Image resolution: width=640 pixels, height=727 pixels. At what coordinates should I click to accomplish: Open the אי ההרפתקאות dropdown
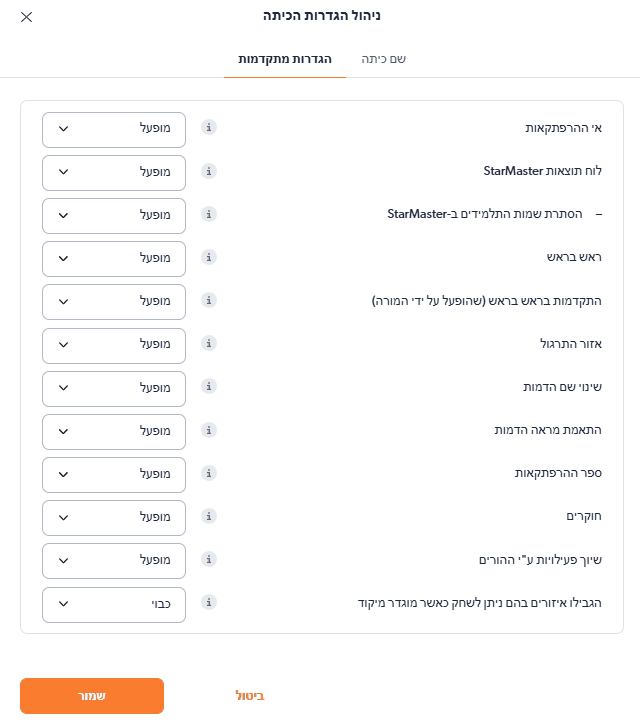(x=114, y=128)
